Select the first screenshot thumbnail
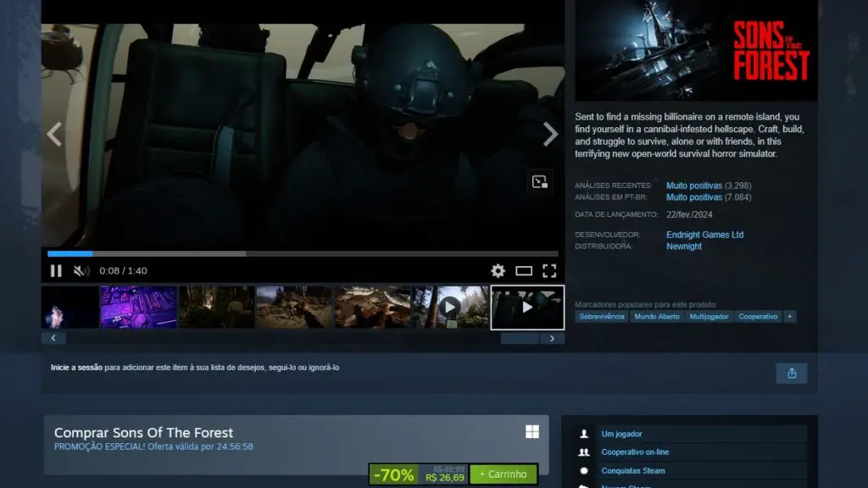This screenshot has height=488, width=868. point(68,308)
